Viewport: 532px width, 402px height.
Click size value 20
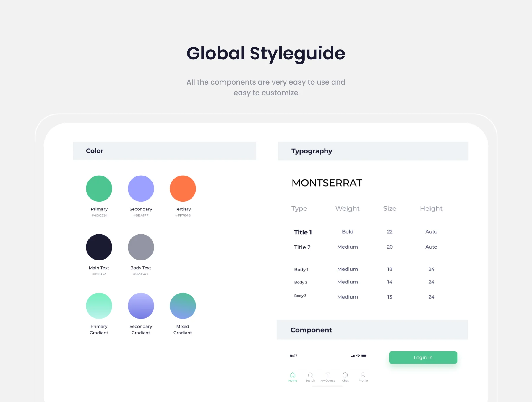pyautogui.click(x=390, y=247)
